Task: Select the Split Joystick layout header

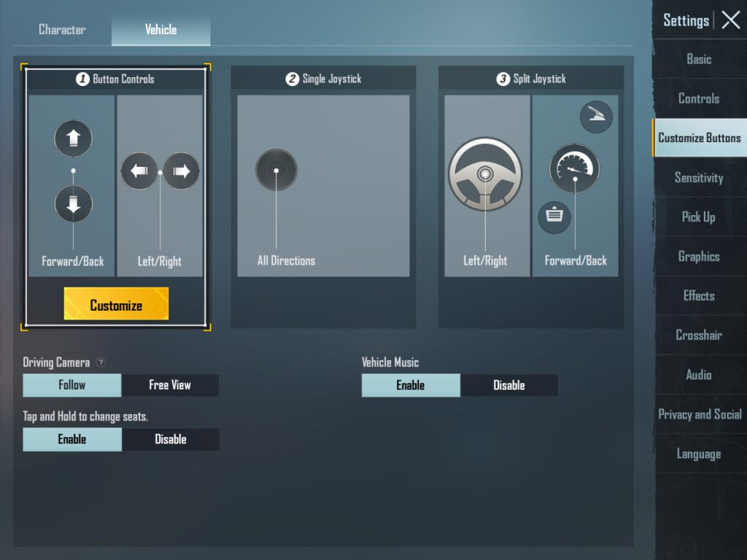Action: pos(531,79)
